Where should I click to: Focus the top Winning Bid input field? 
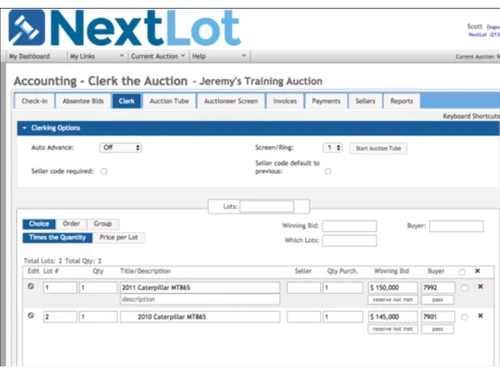coord(349,226)
